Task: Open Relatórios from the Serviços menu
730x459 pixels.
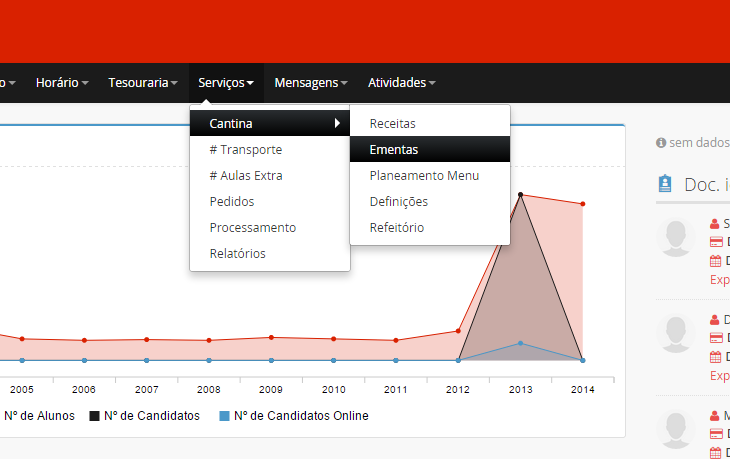Action: tap(238, 254)
